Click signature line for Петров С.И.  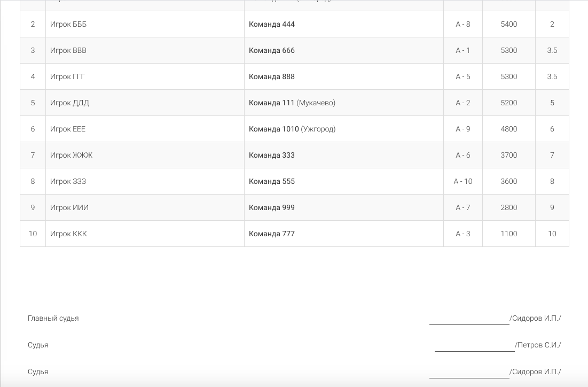pyautogui.click(x=475, y=351)
